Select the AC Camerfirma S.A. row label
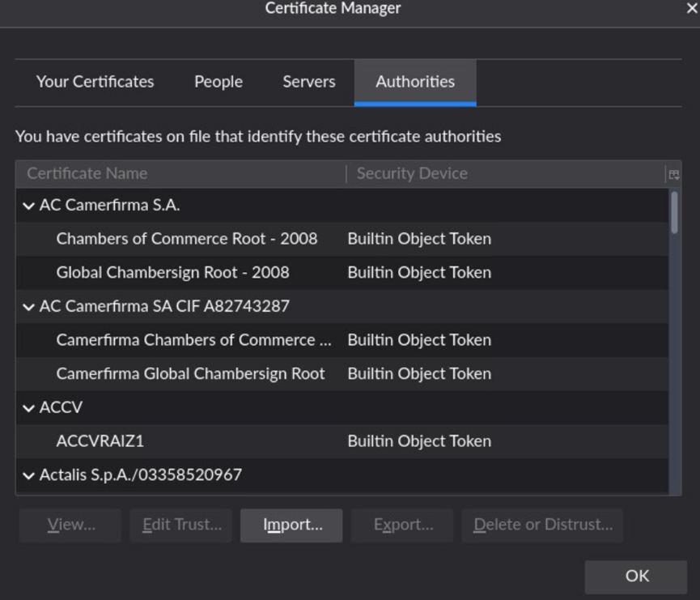 click(109, 206)
